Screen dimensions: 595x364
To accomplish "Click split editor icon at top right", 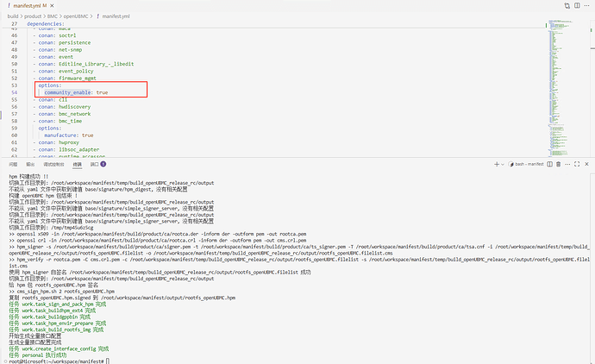I will [x=576, y=5].
